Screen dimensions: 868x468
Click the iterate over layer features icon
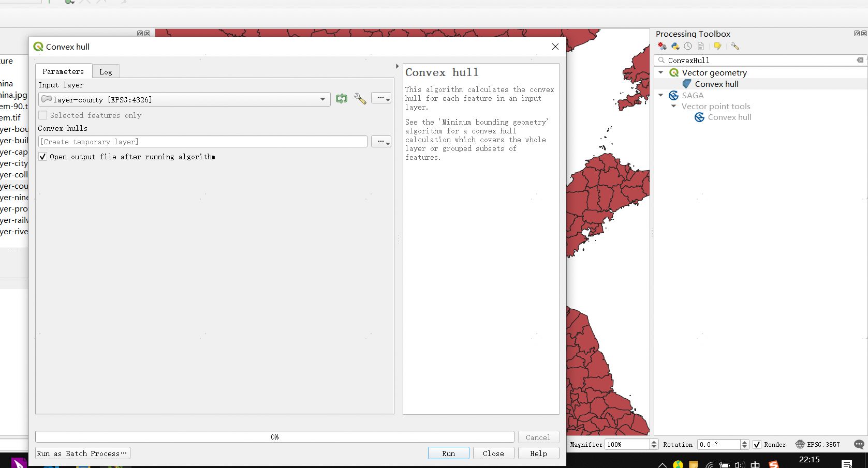pyautogui.click(x=341, y=99)
